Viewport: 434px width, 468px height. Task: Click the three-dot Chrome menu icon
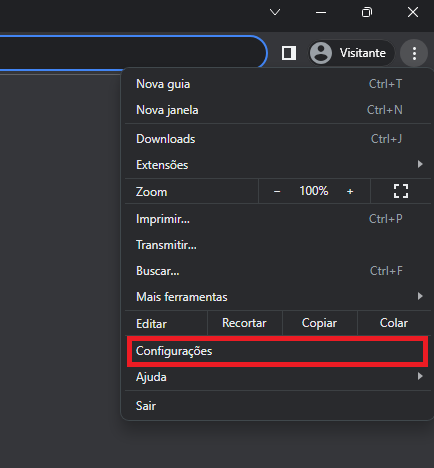pos(414,53)
